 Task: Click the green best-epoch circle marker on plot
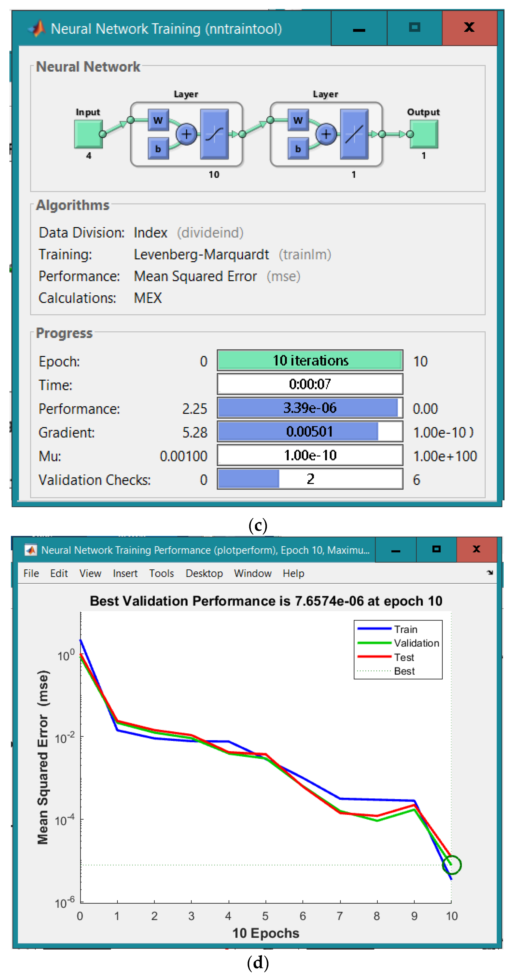tap(451, 865)
